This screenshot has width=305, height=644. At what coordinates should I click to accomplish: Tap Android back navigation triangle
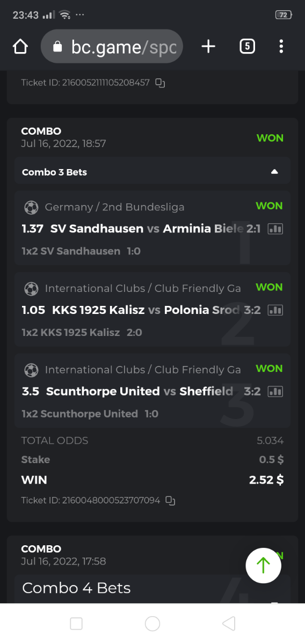229,623
